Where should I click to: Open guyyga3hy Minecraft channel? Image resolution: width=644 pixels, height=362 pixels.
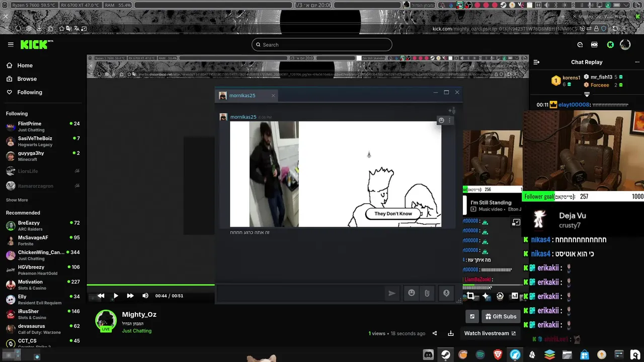(43, 156)
